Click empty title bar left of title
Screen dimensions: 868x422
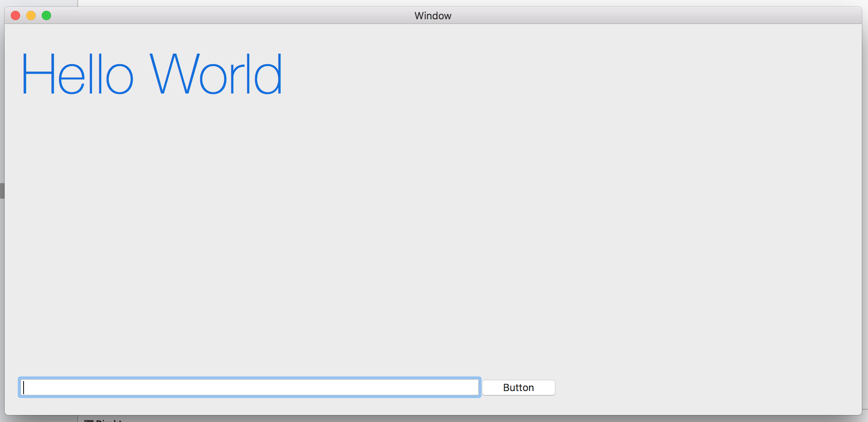pyautogui.click(x=232, y=15)
